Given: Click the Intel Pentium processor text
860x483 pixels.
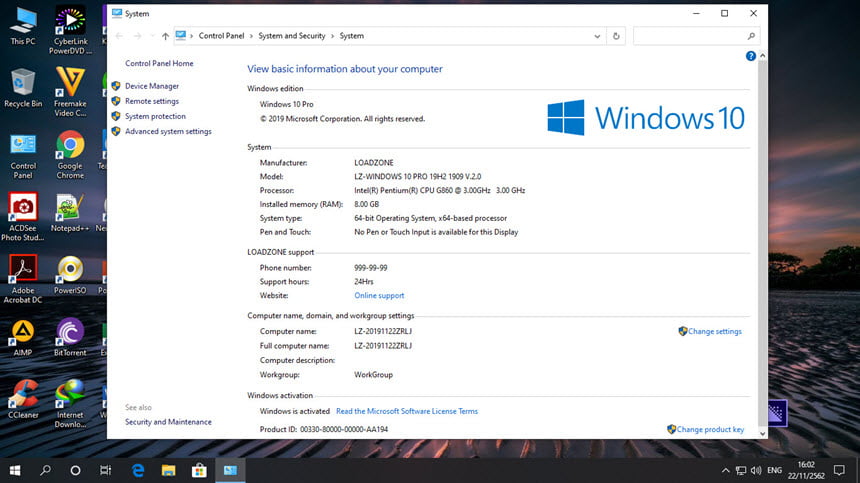Looking at the screenshot, I should click(439, 190).
